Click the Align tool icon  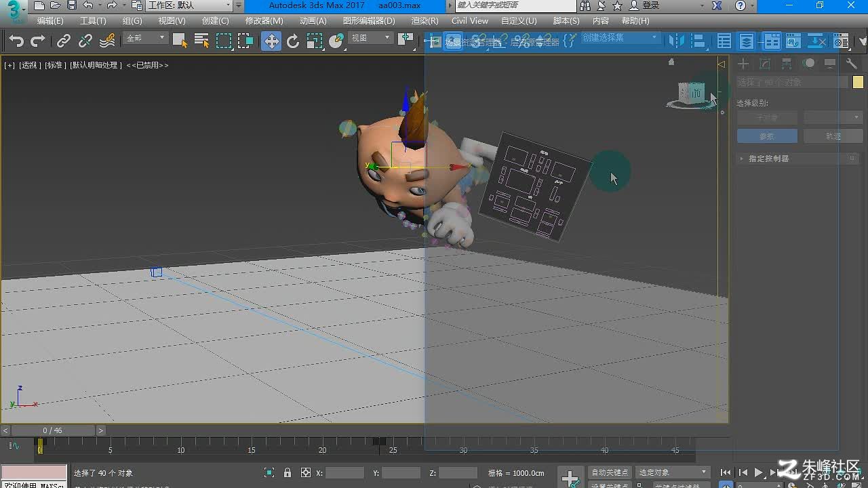coord(698,41)
